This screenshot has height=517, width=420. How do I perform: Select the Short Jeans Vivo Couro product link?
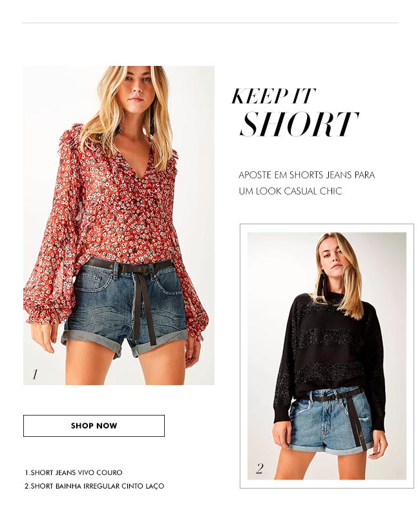click(74, 472)
